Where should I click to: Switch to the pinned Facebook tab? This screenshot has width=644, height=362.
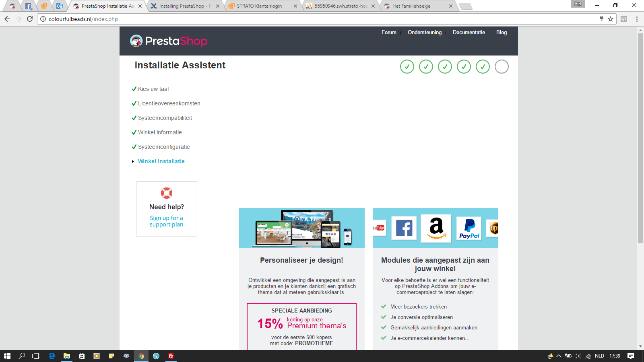point(28,6)
